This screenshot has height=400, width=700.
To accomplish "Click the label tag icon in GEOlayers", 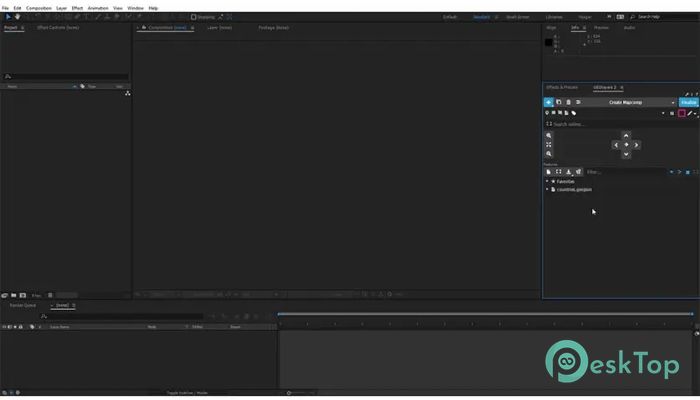I will click(x=574, y=113).
